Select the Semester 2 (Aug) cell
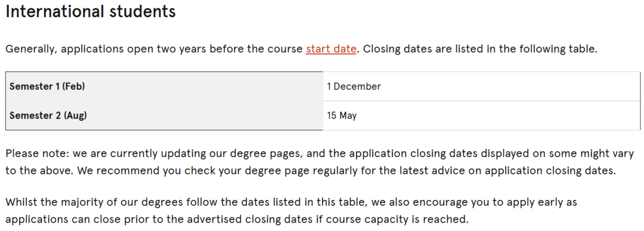Image resolution: width=644 pixels, height=231 pixels. (x=165, y=115)
